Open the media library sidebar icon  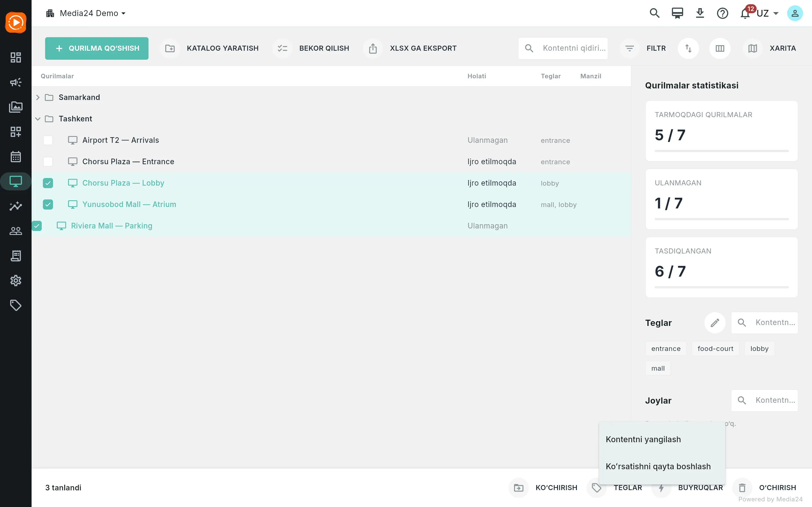(16, 107)
